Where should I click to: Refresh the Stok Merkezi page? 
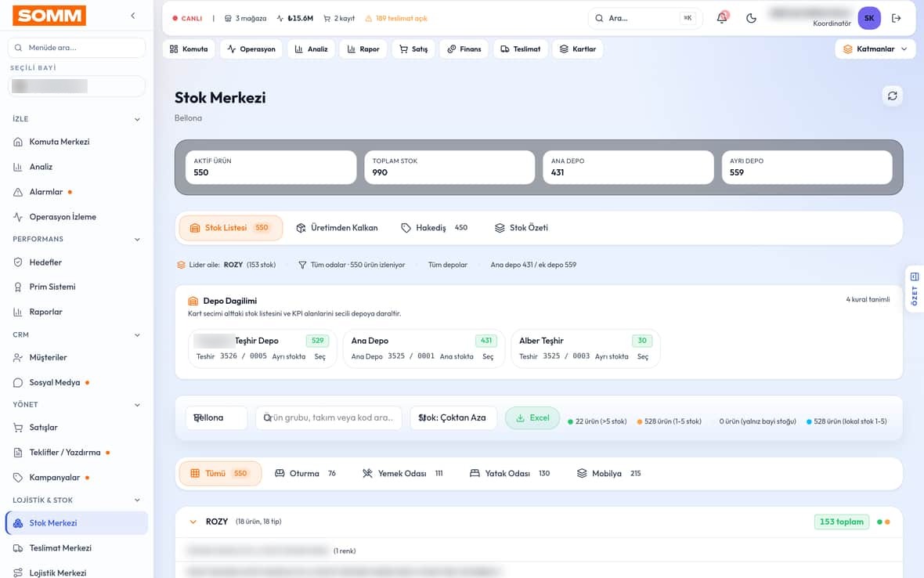tap(892, 96)
